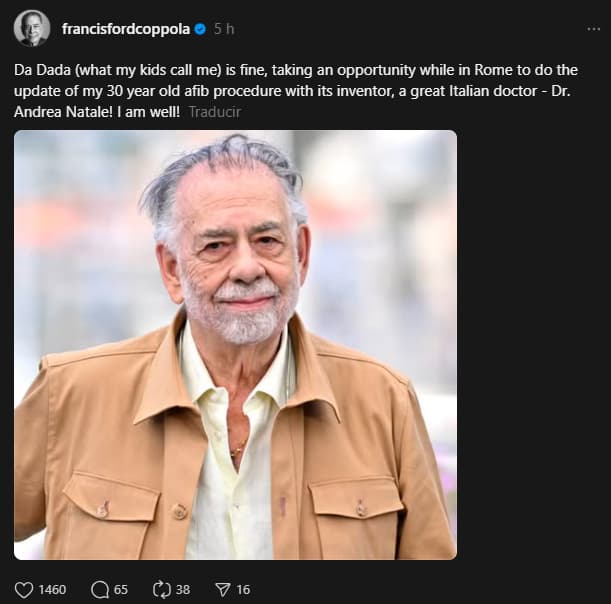Click the francisfordcoppola username
This screenshot has width=611, height=604.
[125, 29]
